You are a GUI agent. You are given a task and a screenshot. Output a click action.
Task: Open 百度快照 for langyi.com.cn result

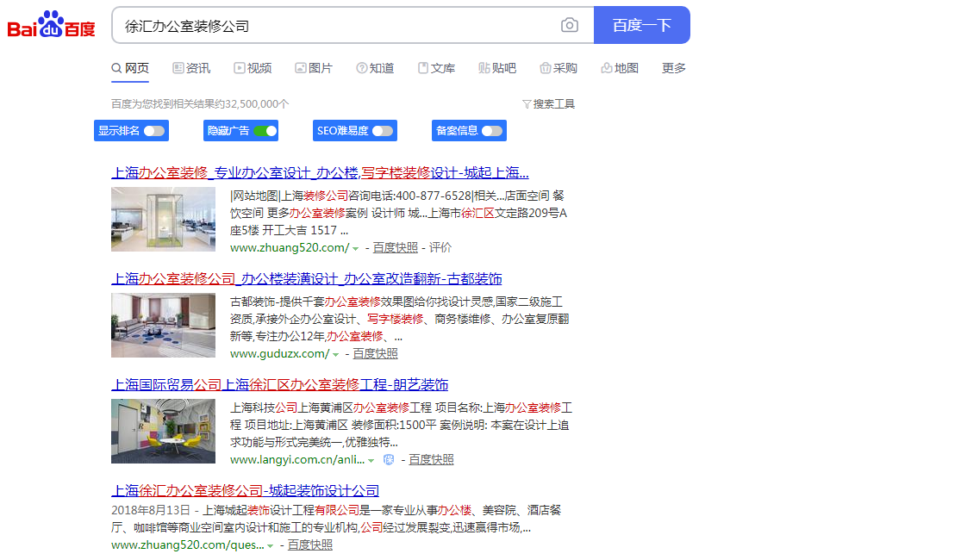(432, 459)
